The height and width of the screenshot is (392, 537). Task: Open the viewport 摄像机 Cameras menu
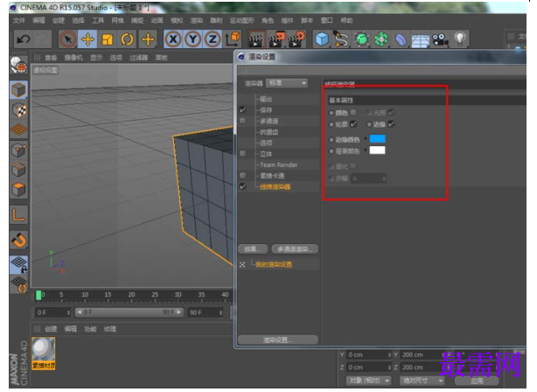tap(73, 58)
